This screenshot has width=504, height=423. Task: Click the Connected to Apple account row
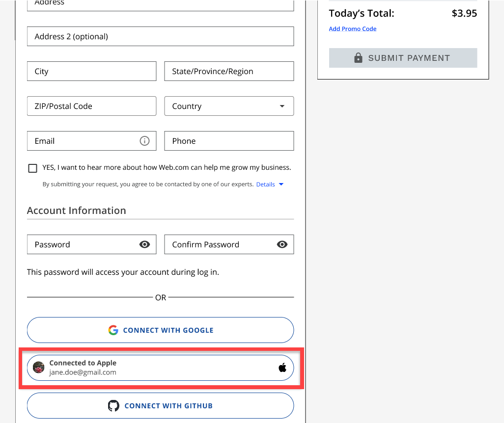160,367
